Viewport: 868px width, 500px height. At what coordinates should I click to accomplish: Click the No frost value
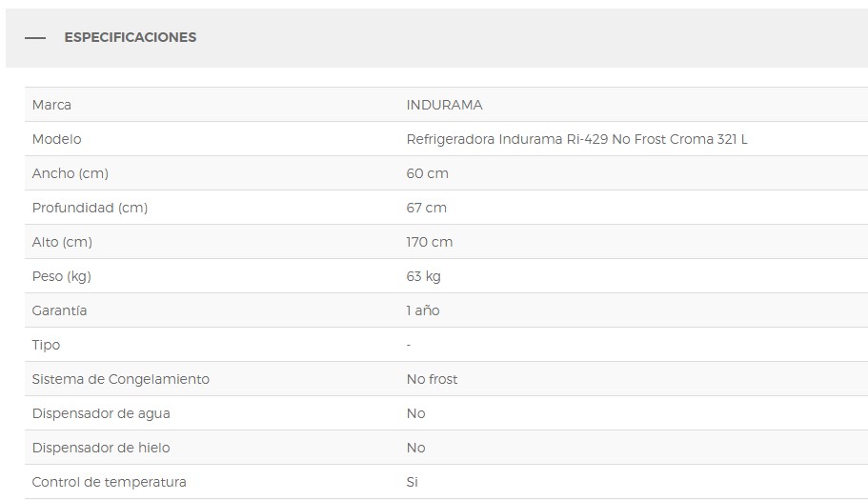432,379
